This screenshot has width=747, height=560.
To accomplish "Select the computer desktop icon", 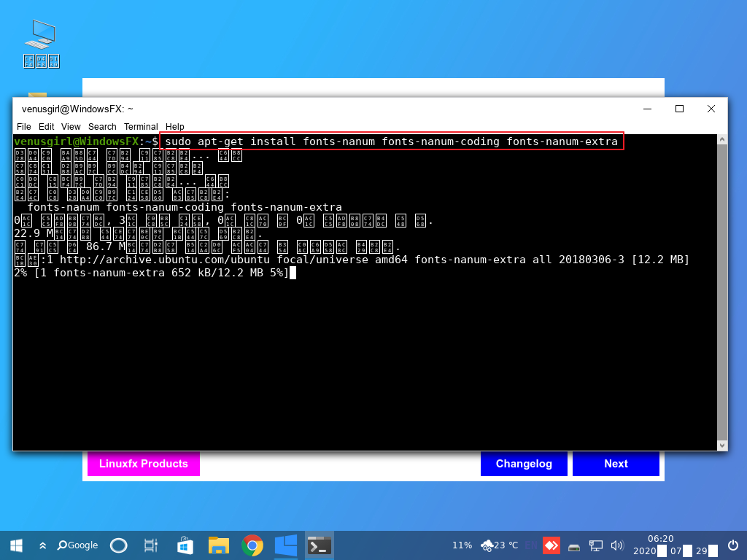I will [42, 44].
